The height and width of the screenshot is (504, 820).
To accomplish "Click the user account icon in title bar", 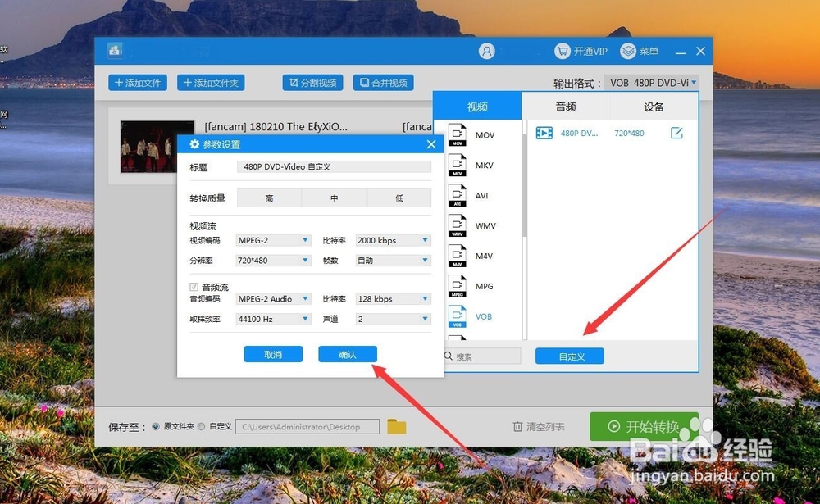I will pyautogui.click(x=486, y=51).
